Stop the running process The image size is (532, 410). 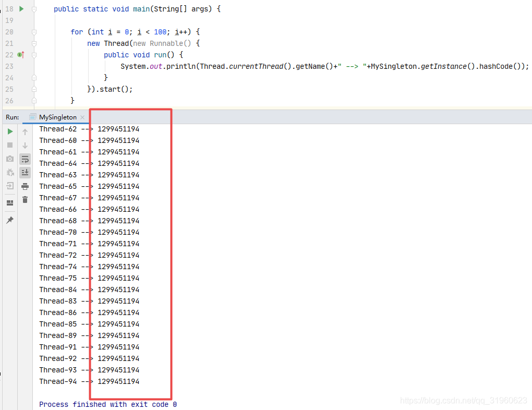[10, 145]
